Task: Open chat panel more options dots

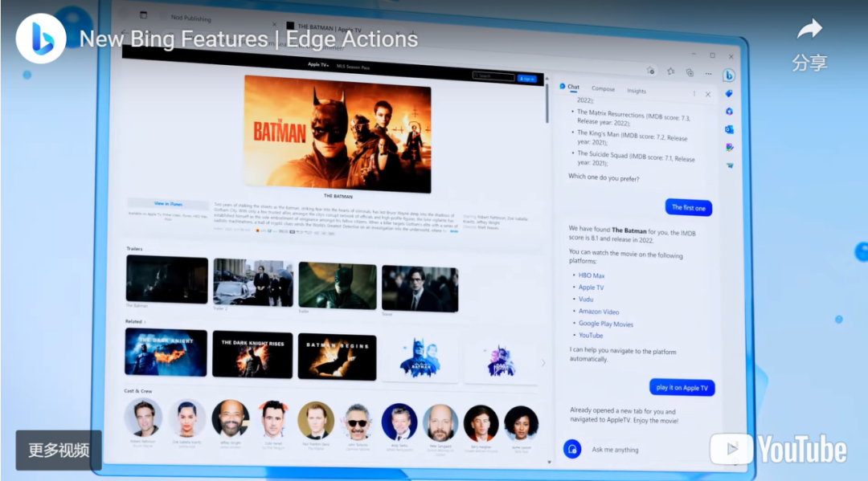Action: click(694, 93)
